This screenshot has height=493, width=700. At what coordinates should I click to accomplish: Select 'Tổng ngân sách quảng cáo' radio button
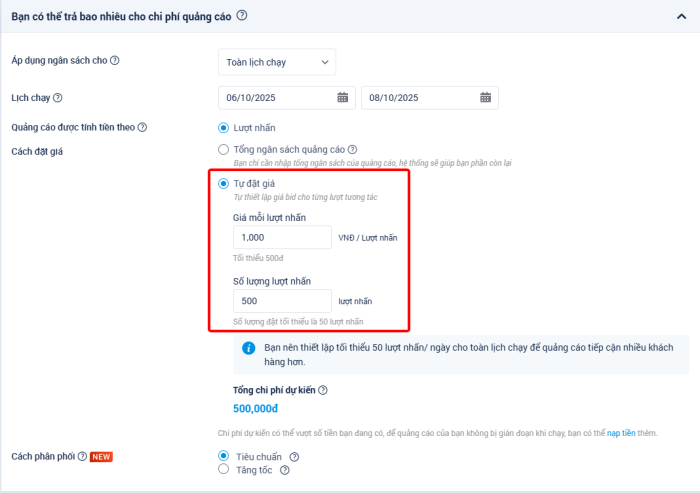click(223, 149)
